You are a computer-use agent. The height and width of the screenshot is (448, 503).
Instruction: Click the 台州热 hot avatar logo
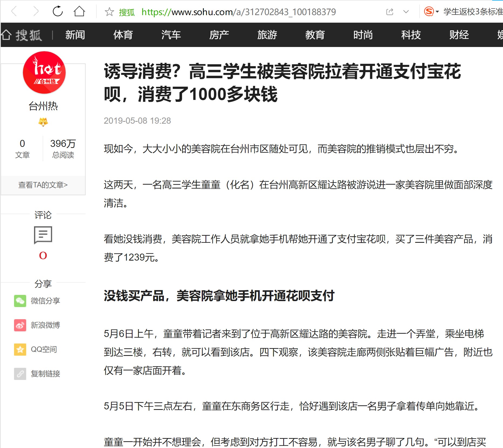pos(44,73)
